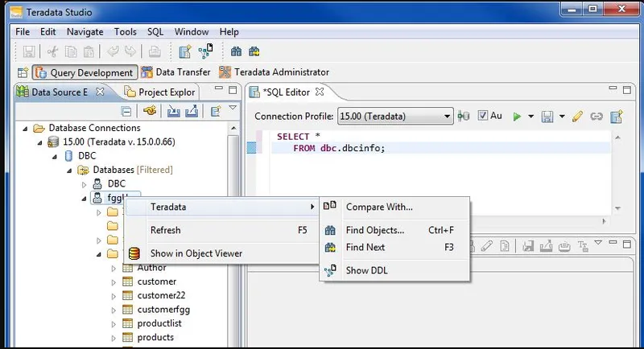Click the Undo arrow icon
Image resolution: width=644 pixels, height=349 pixels.
[113, 51]
